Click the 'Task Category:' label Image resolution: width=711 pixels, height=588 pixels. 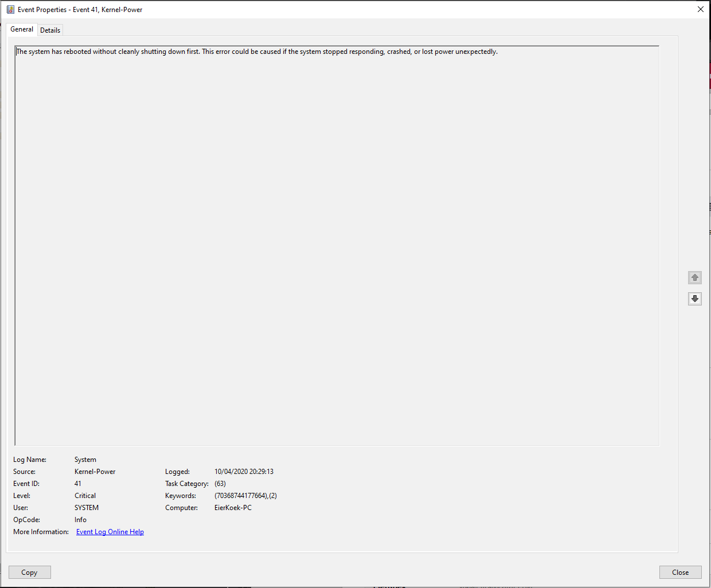click(187, 484)
